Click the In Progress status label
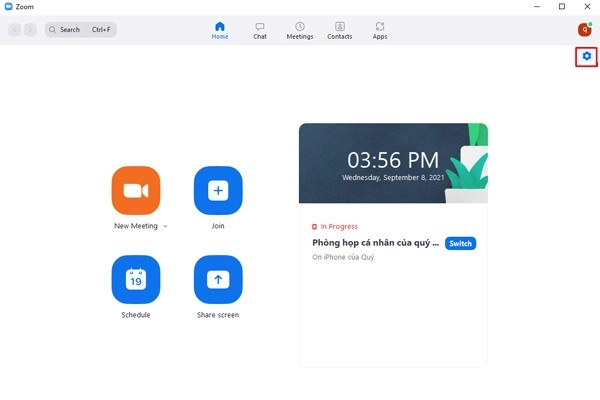 click(x=338, y=227)
